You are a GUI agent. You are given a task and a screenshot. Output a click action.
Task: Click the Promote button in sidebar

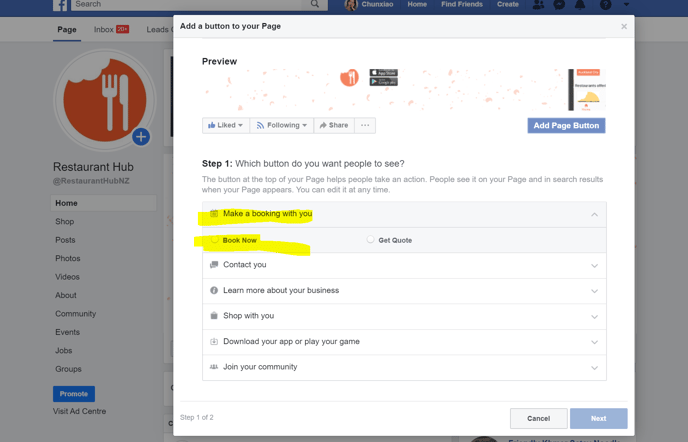(74, 394)
